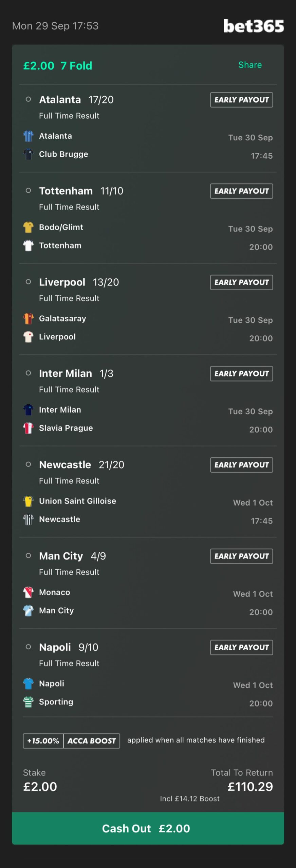Click the Napoli blue shirt icon
Image resolution: width=296 pixels, height=868 pixels.
[28, 683]
